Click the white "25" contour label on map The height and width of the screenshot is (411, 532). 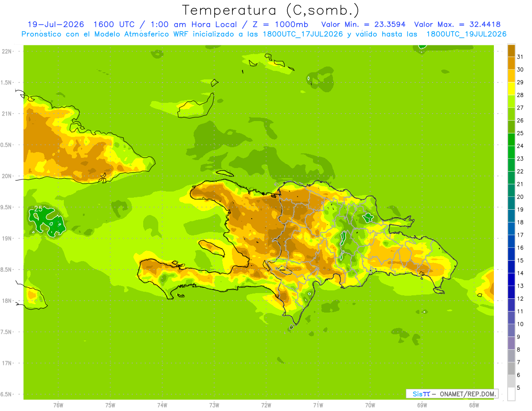39,208
